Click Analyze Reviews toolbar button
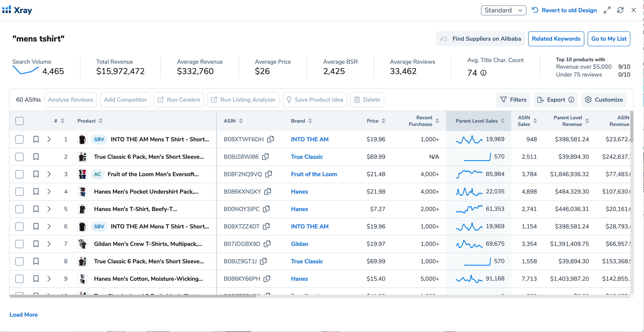The image size is (644, 332). [x=70, y=100]
